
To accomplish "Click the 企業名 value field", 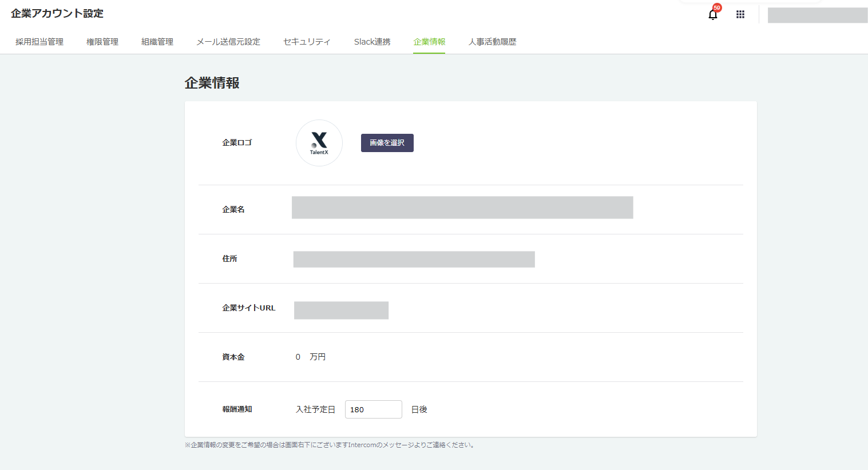I will (462, 208).
